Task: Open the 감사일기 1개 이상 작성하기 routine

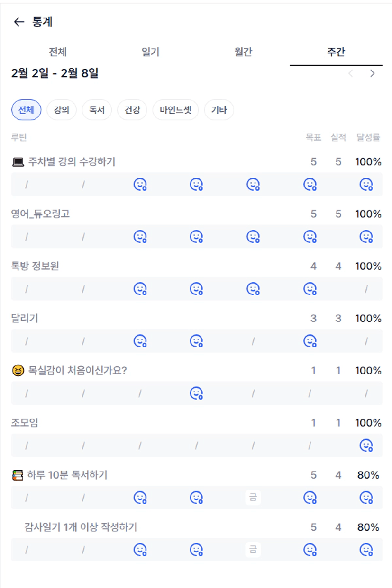Action: [81, 527]
